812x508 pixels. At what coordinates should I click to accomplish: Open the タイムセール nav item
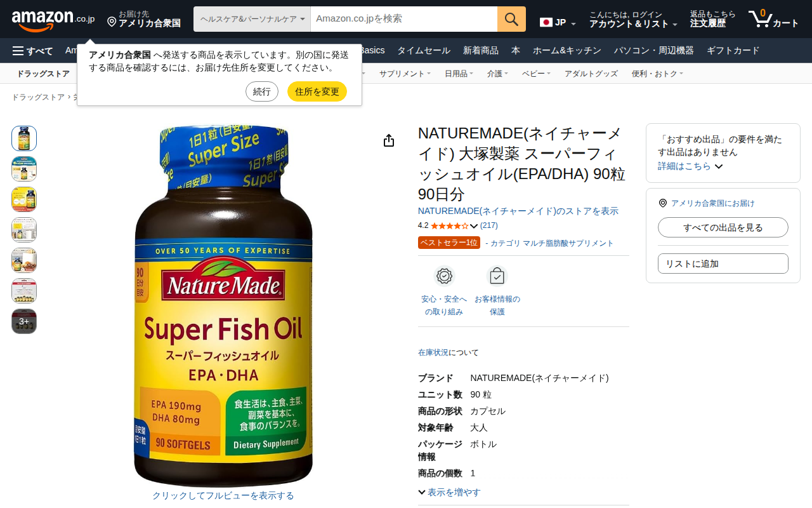[424, 51]
